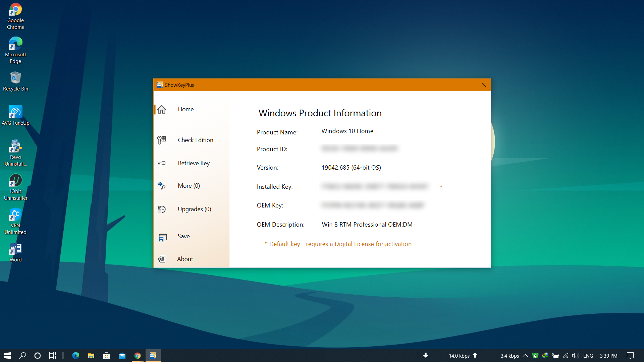Click the 3.4 kbps download speed meter
Viewport: 644px width, 362px height.
(509, 356)
